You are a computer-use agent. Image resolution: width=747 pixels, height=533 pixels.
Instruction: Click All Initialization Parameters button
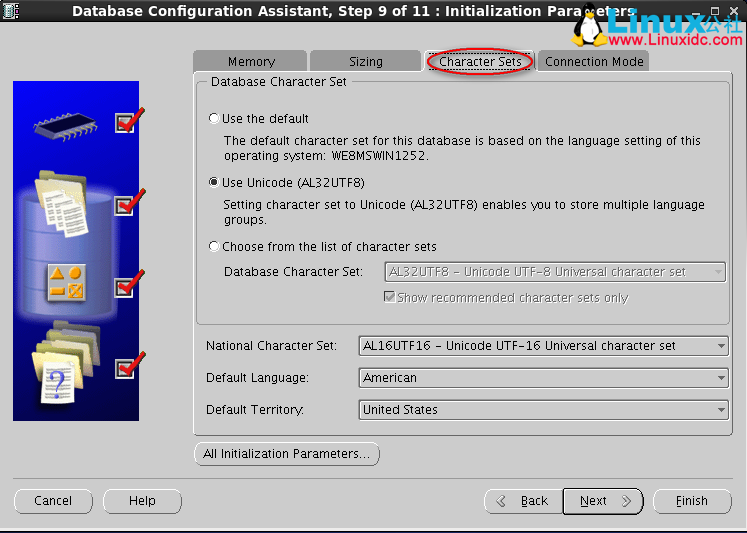pos(287,453)
